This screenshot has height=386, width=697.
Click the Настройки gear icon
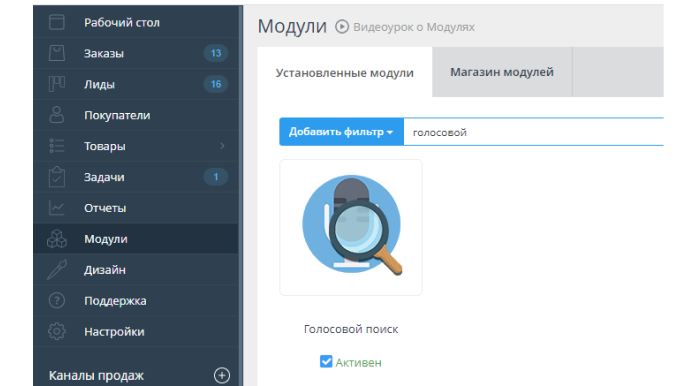coord(57,331)
